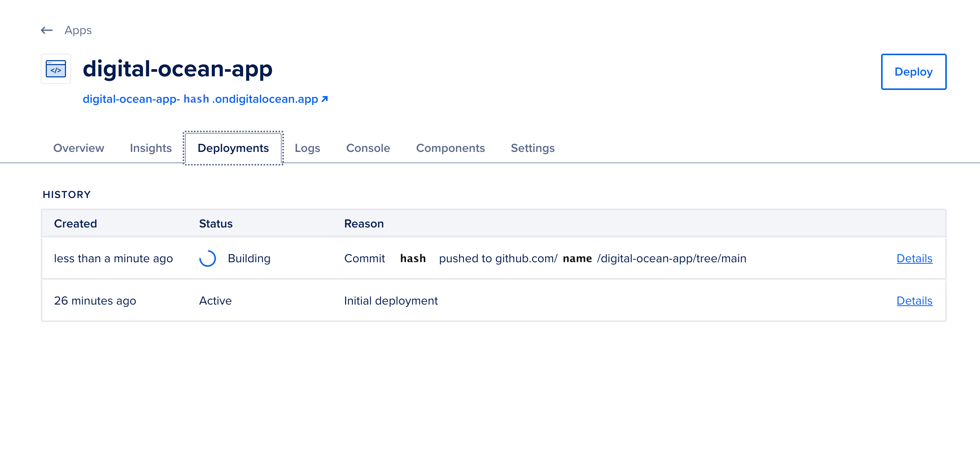Switch to the Overview tab

point(79,148)
